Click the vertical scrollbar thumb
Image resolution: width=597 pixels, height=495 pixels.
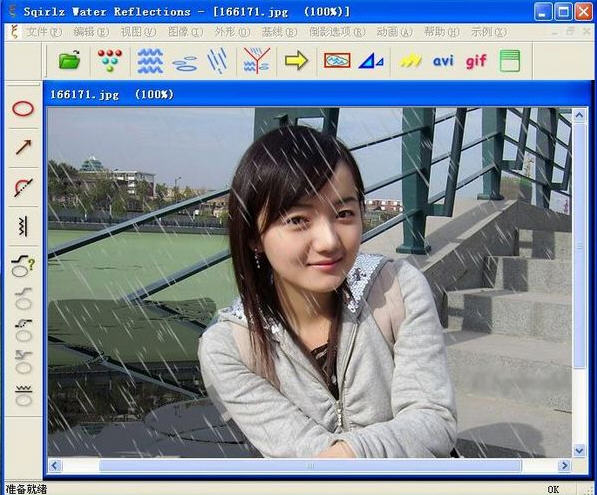(579, 246)
